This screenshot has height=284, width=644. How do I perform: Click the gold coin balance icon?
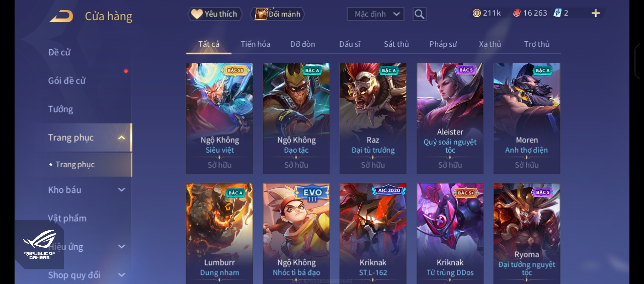coord(476,13)
